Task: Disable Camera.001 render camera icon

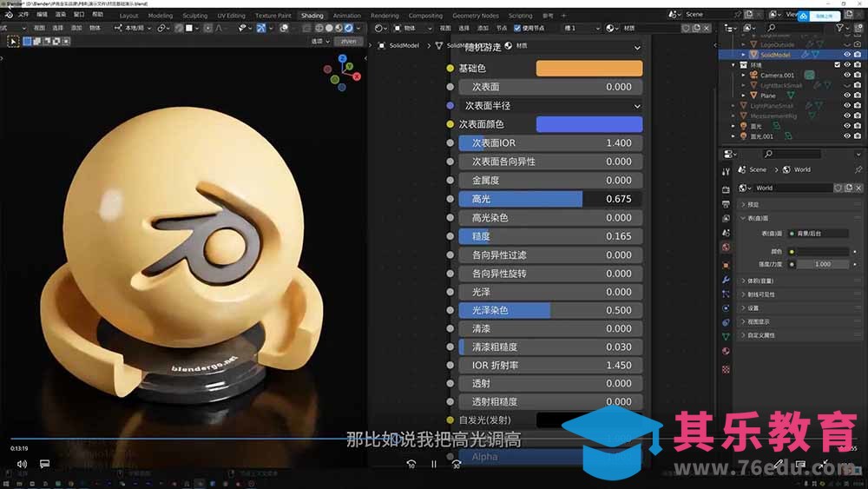Action: pos(858,75)
